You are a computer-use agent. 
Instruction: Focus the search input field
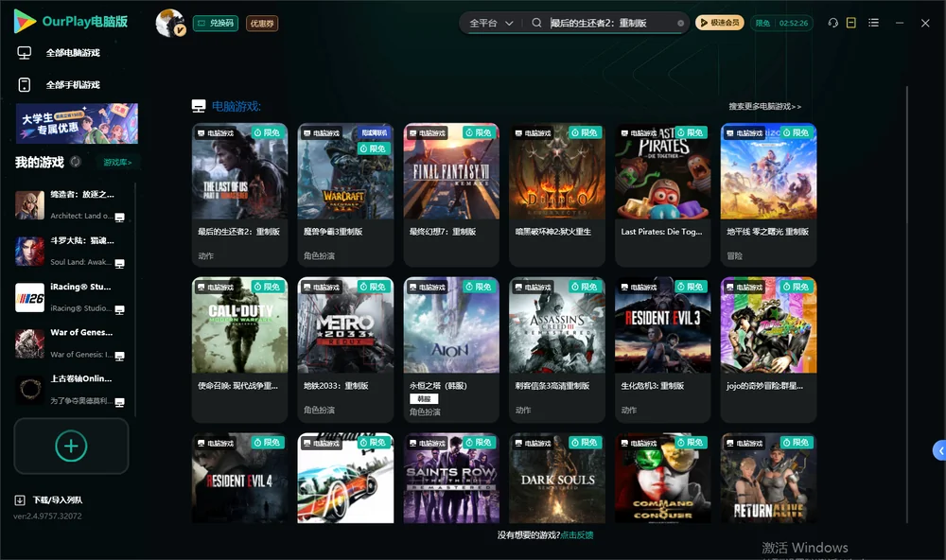point(611,23)
